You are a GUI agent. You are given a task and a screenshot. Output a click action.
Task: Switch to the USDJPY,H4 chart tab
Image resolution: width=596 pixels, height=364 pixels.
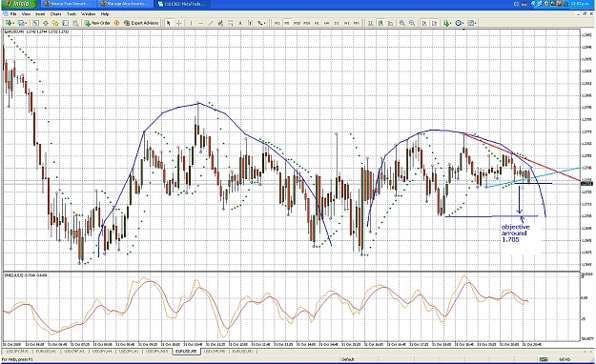pos(103,352)
